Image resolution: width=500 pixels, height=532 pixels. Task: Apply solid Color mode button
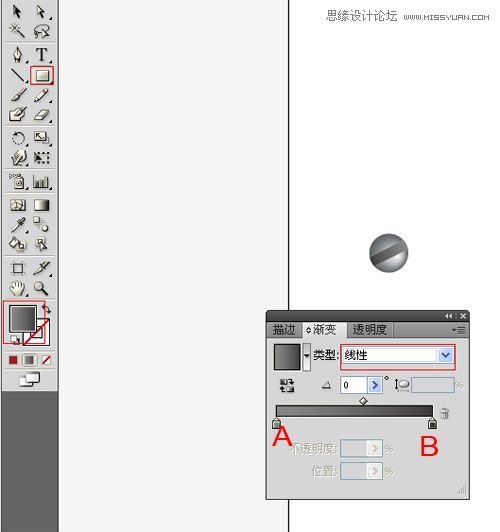(x=13, y=360)
